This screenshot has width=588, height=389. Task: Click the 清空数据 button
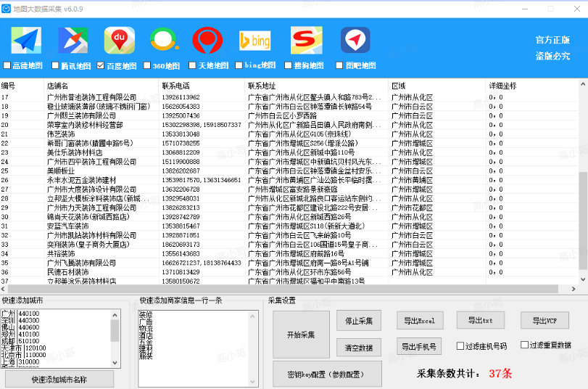[x=359, y=348]
